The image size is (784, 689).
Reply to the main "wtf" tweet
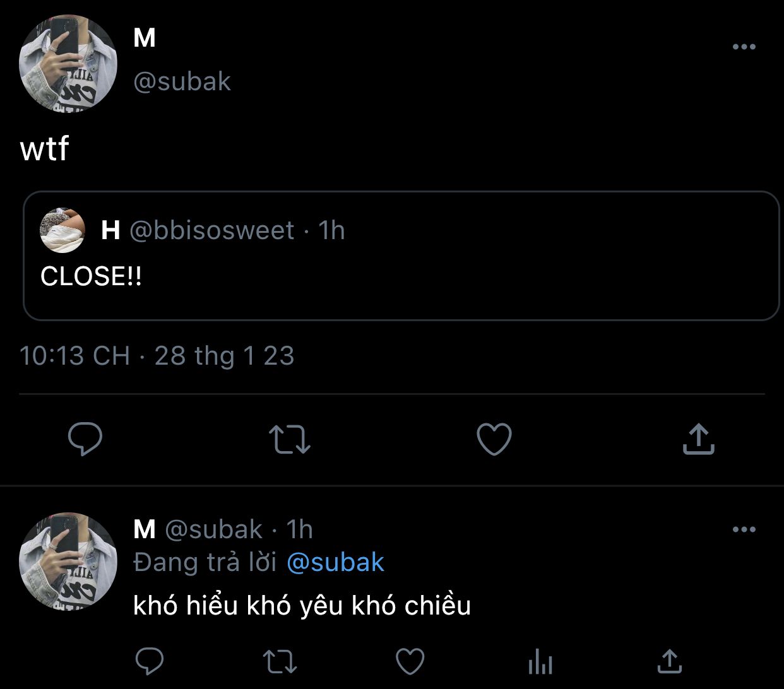point(85,439)
